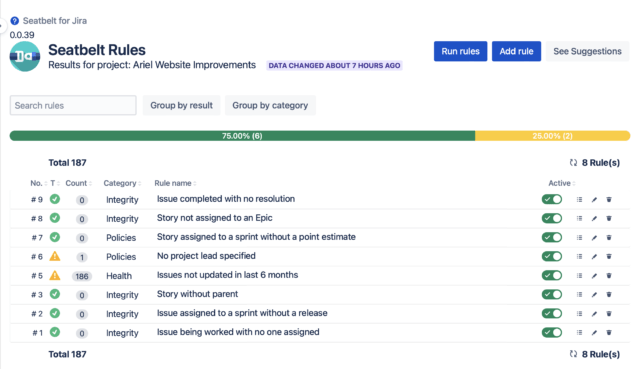Sort by the T column header
Image resolution: width=640 pixels, height=369 pixels.
pos(55,183)
